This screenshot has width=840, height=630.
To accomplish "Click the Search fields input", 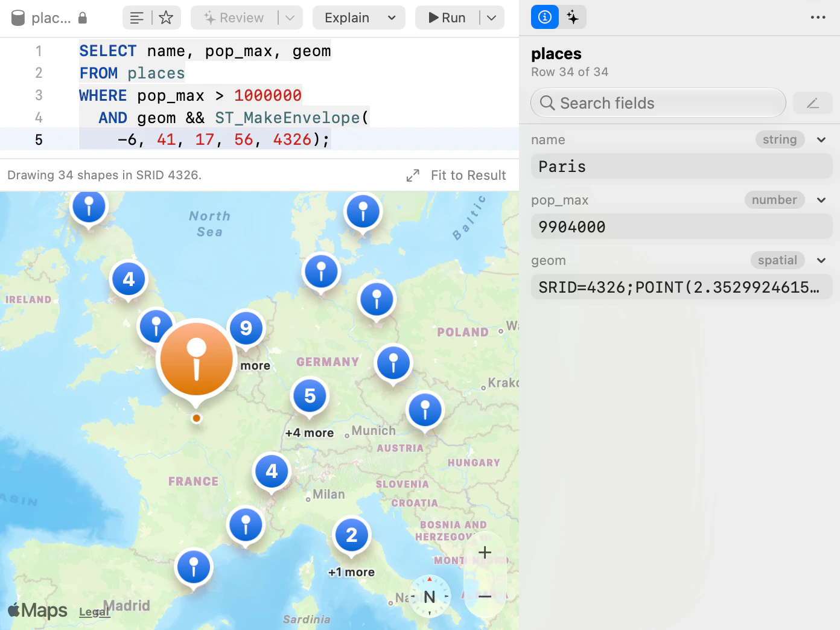I will click(658, 103).
